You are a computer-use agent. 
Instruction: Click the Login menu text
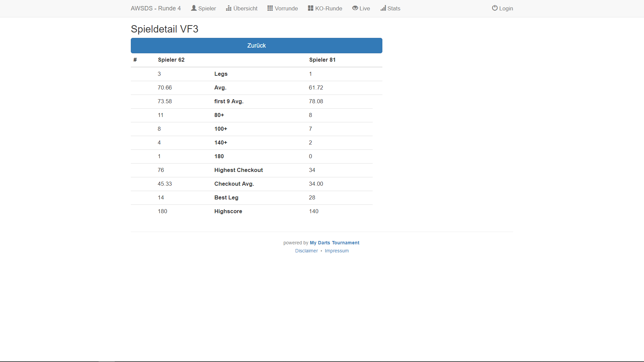(506, 8)
